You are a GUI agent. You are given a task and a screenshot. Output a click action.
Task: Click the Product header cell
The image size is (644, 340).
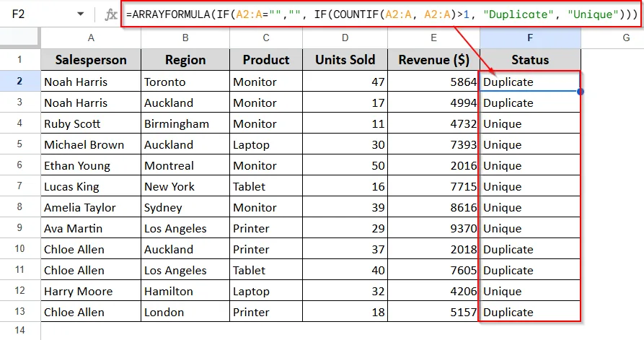click(x=266, y=60)
